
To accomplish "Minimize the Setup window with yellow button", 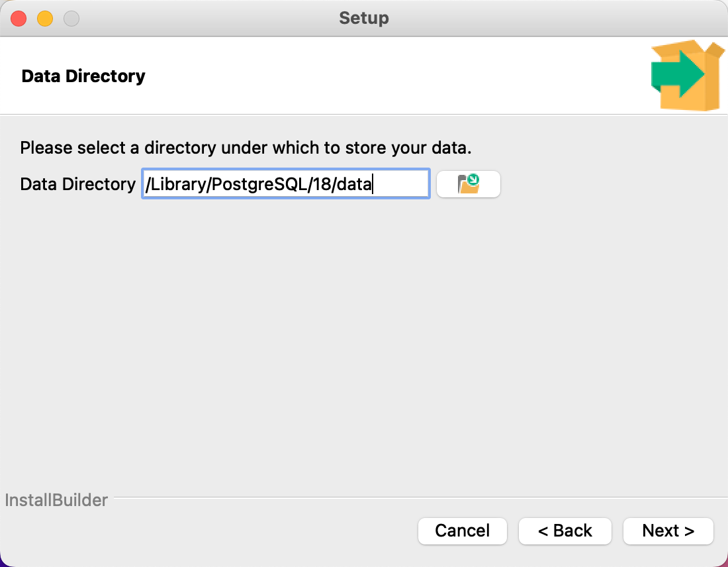I will tap(45, 19).
